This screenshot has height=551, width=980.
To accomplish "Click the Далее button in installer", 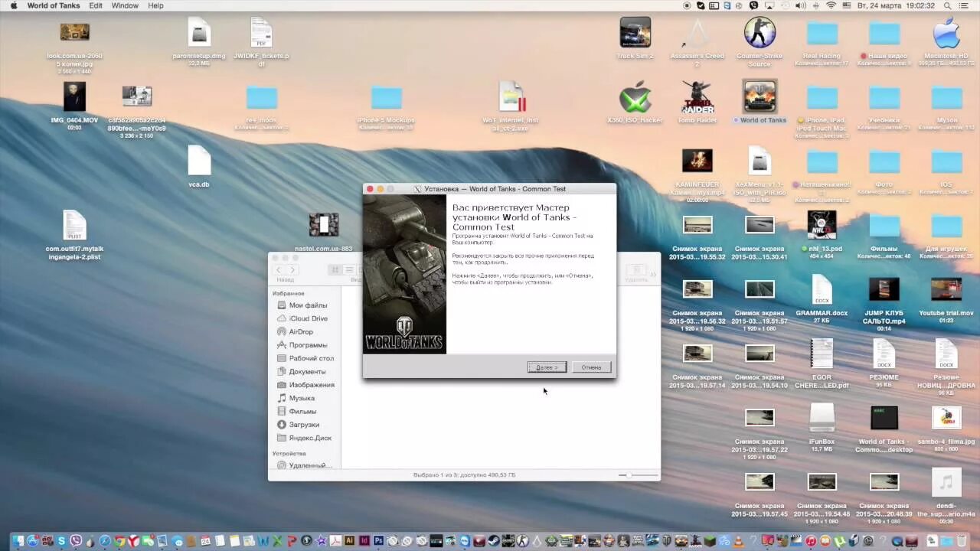I will click(547, 367).
